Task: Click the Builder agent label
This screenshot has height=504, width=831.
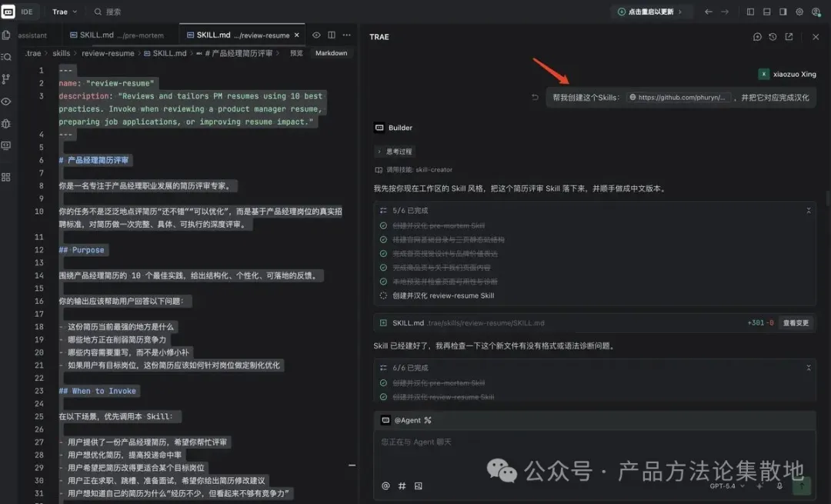Action: [394, 128]
